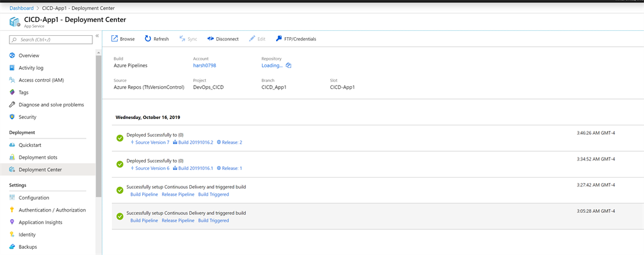Click the Edit pencil toolbar item
The width and height of the screenshot is (644, 255).
(x=257, y=39)
